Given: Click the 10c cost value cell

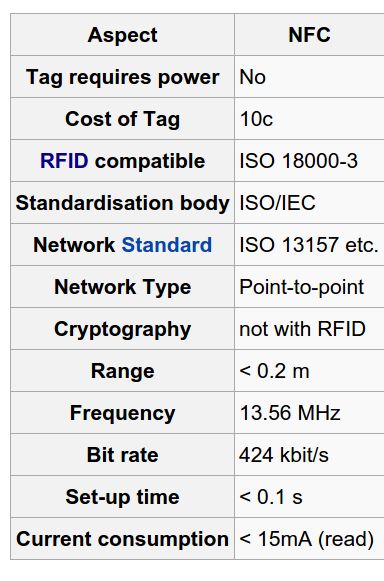Looking at the screenshot, I should [309, 119].
